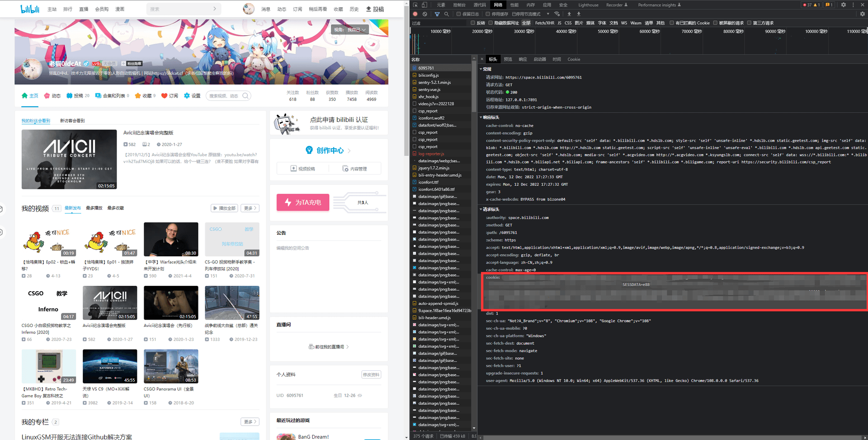Toggle the network filter funnel icon
The height and width of the screenshot is (440, 868).
pos(437,14)
